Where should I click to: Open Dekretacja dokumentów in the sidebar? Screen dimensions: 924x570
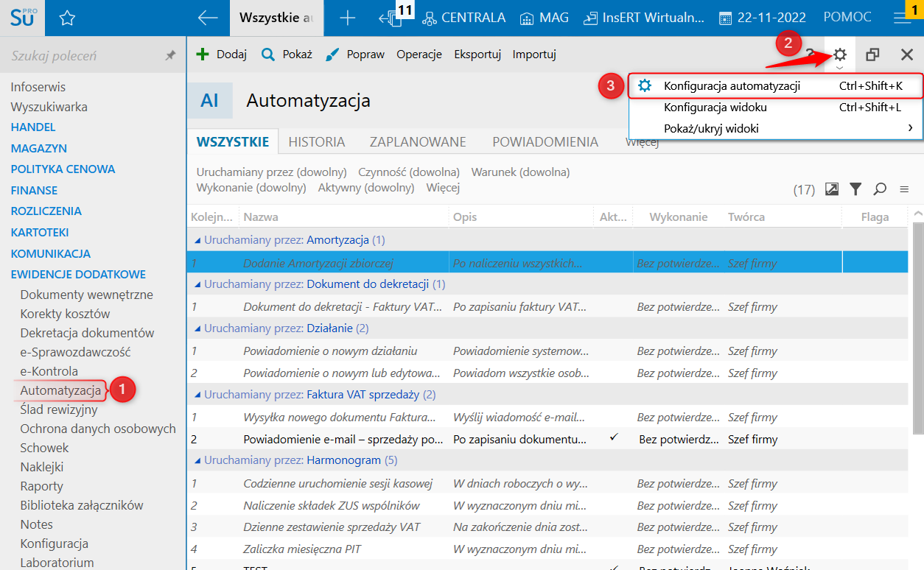[87, 333]
